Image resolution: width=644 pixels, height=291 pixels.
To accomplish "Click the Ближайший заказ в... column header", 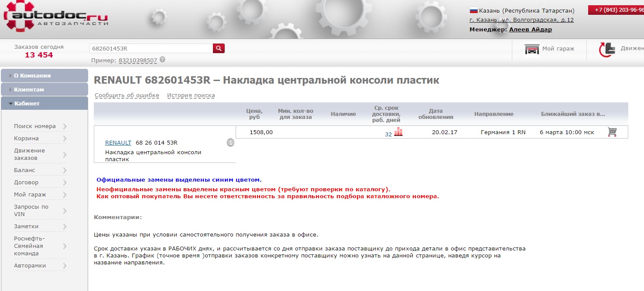I will 573,114.
